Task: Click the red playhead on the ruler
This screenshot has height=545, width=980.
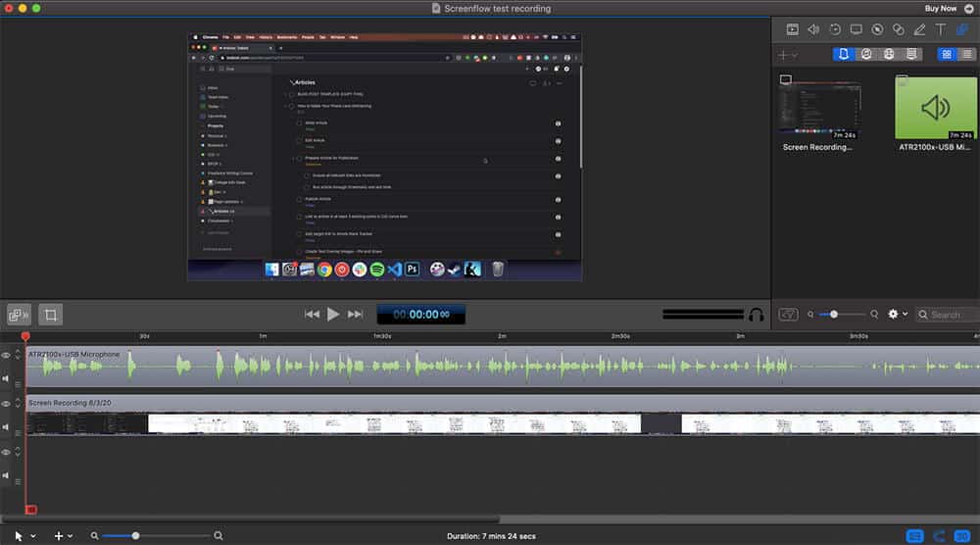Action: click(x=25, y=336)
